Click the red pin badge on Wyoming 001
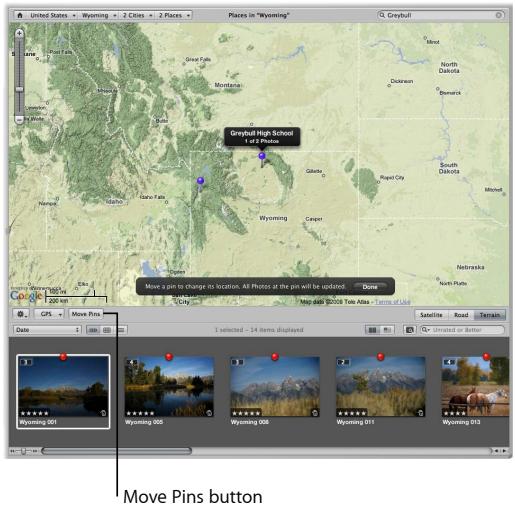This screenshot has width=515, height=507. (63, 357)
